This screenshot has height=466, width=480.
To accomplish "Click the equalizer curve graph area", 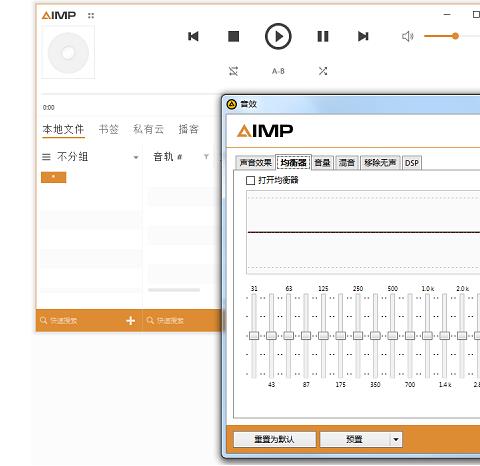I will [x=363, y=232].
